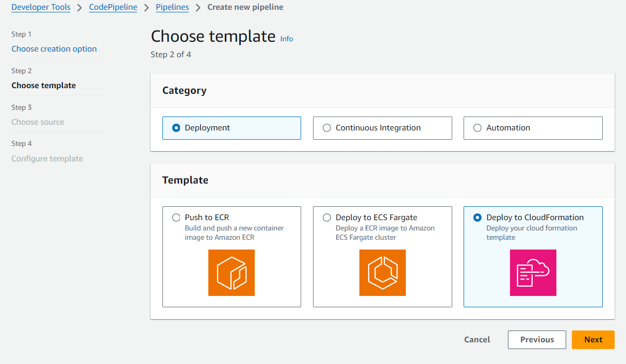Open the Developer Tools breadcrumb link
Image resolution: width=626 pixels, height=364 pixels.
coord(41,7)
